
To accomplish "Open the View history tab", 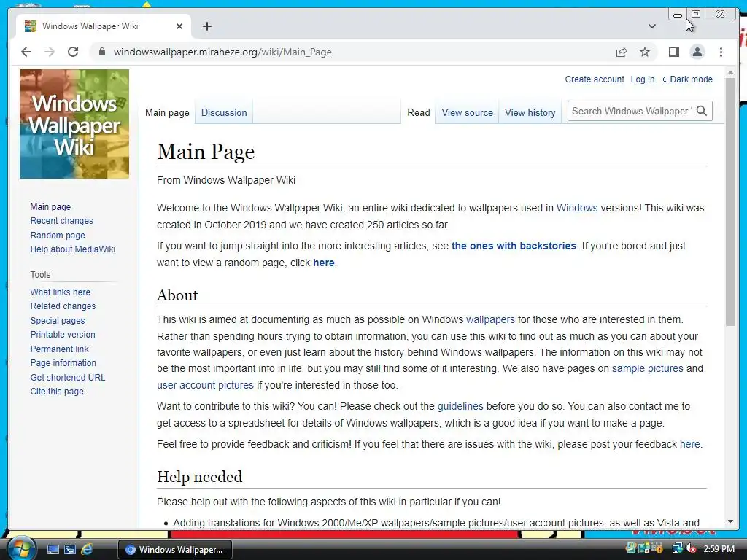I will 530,112.
